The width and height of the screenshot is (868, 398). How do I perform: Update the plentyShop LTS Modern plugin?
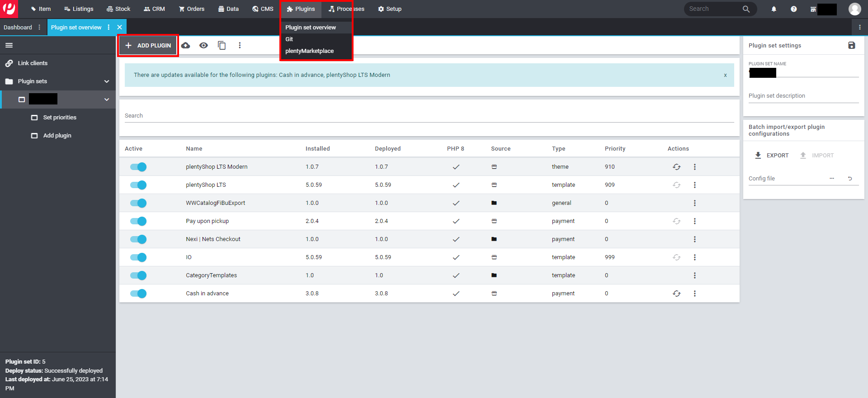point(676,167)
